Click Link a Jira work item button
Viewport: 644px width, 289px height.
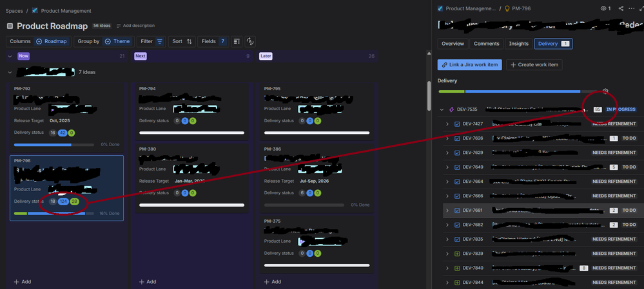pyautogui.click(x=470, y=65)
